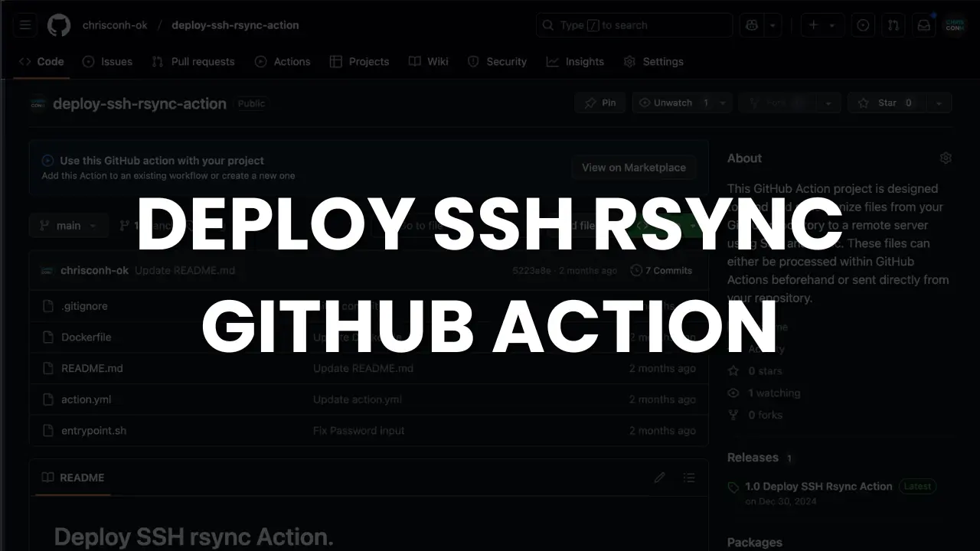Open the main branch selector dropdown
Screen dimensions: 980x551
pos(68,225)
